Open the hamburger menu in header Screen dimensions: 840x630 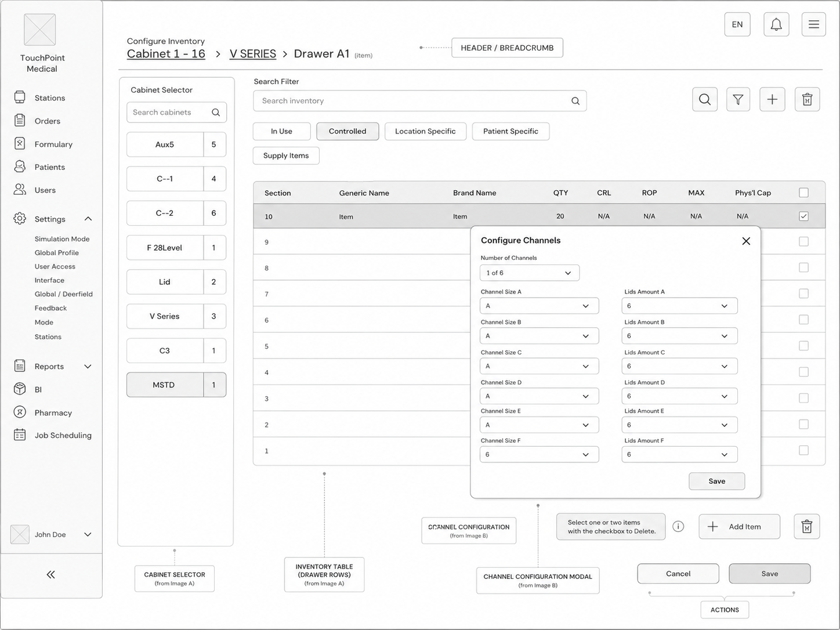814,24
